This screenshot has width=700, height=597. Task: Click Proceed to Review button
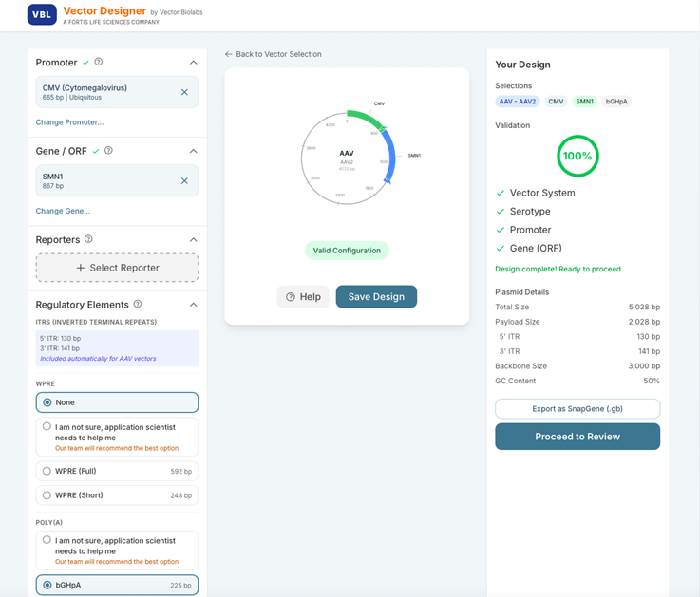pos(577,437)
